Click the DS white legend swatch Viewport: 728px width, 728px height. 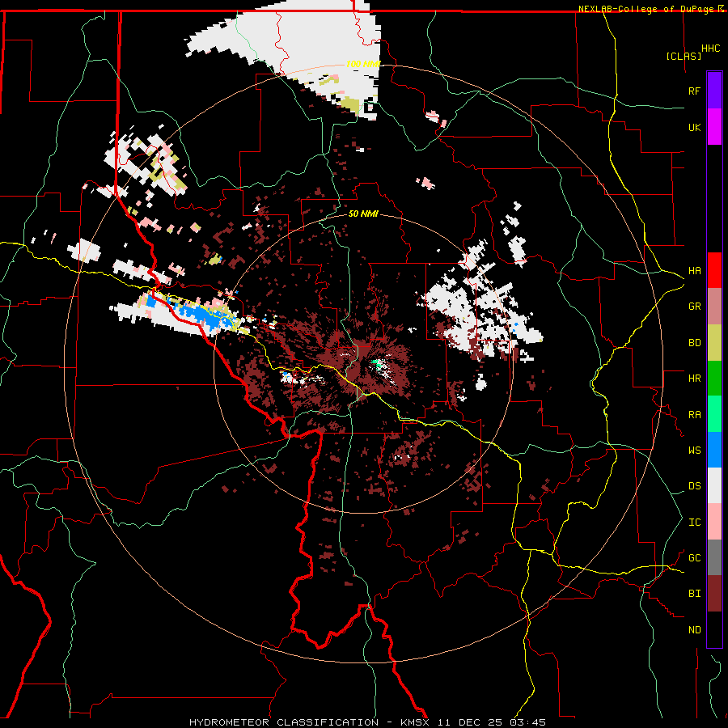point(714,485)
